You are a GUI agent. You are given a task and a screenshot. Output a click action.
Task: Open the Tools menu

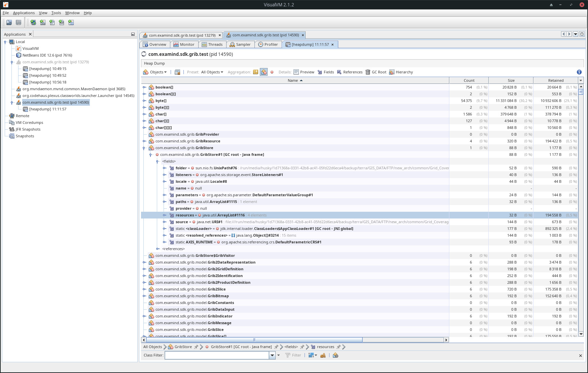[x=56, y=13]
